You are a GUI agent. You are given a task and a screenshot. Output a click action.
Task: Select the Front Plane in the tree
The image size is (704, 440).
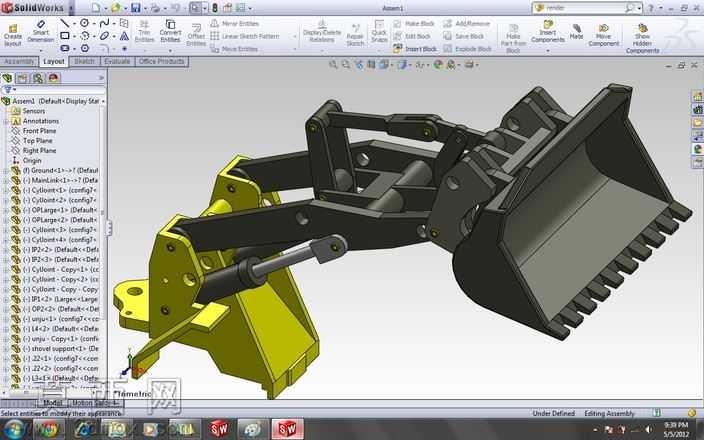(40, 131)
